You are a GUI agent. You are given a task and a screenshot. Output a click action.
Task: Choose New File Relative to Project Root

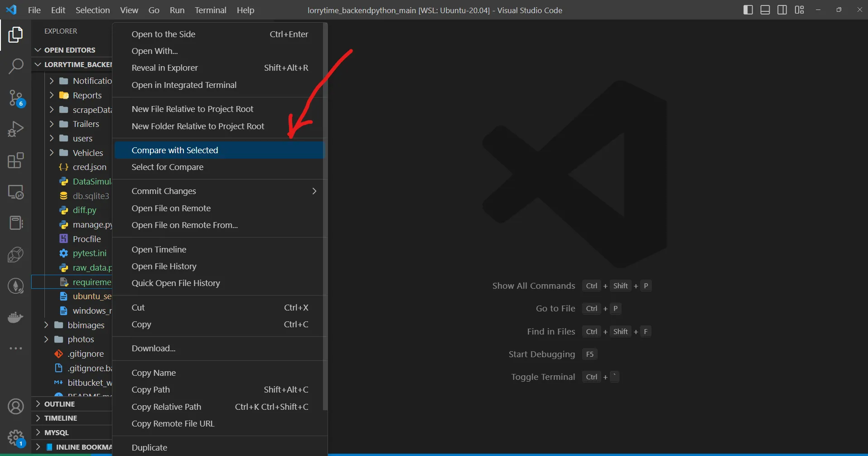(x=219, y=109)
